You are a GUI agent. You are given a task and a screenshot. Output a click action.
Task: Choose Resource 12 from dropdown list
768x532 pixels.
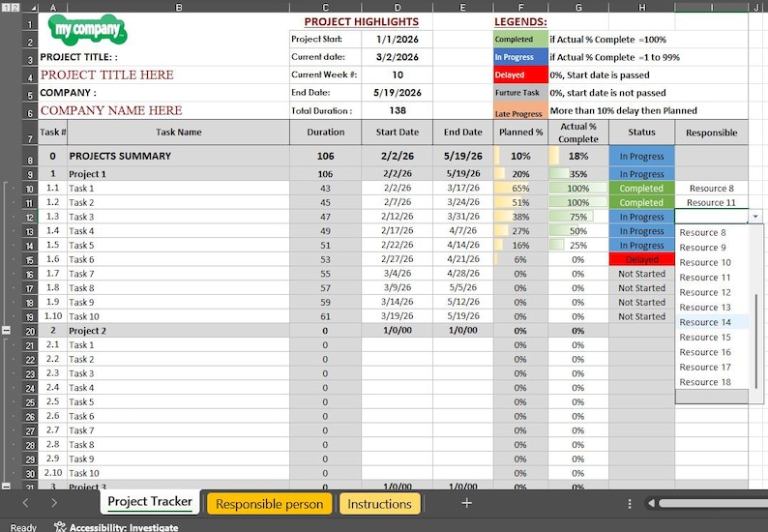(711, 292)
